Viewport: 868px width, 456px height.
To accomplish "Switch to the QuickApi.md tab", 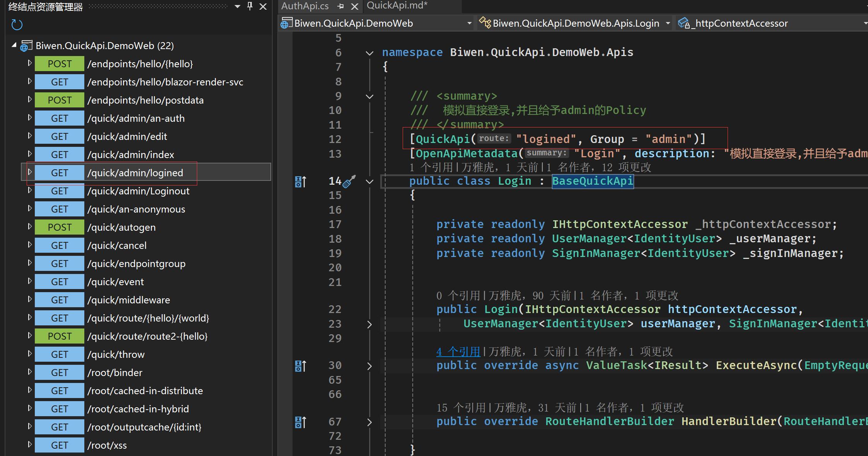I will 397,5.
